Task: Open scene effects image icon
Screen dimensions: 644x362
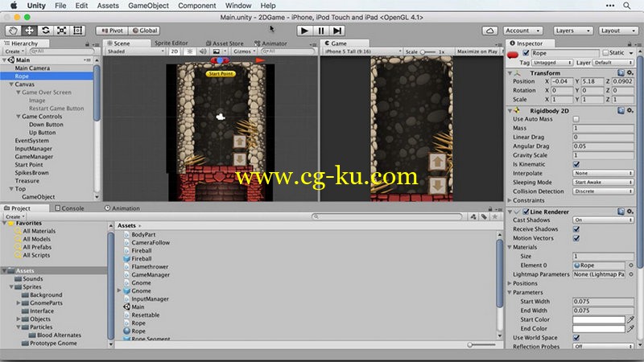Action: click(217, 51)
